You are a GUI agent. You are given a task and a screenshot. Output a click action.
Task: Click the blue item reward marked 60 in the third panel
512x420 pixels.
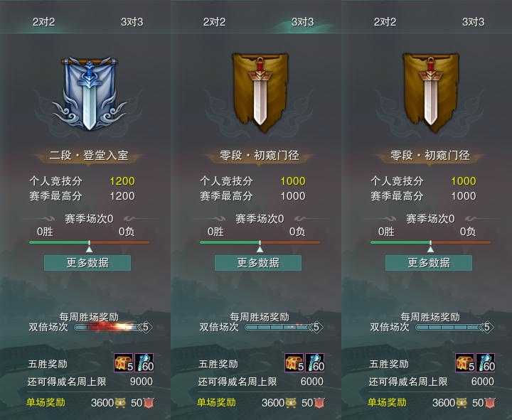[486, 362]
